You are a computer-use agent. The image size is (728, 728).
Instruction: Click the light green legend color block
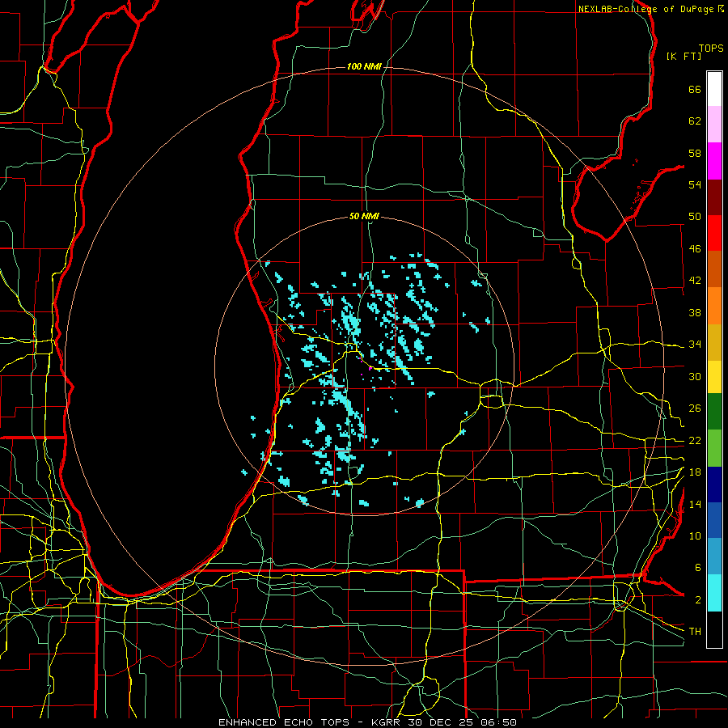click(x=714, y=448)
